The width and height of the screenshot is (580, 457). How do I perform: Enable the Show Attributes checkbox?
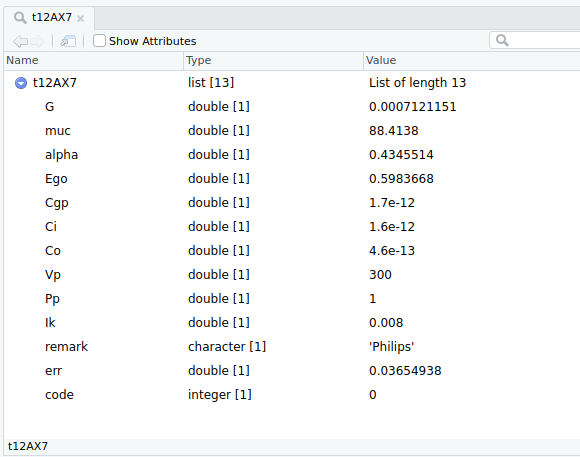click(x=99, y=41)
